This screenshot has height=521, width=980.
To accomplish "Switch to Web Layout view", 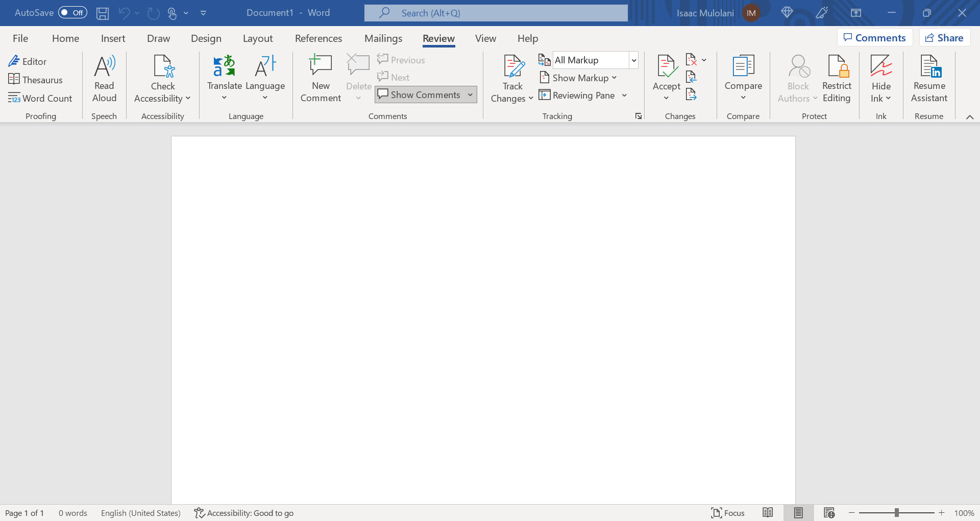I will click(x=829, y=513).
